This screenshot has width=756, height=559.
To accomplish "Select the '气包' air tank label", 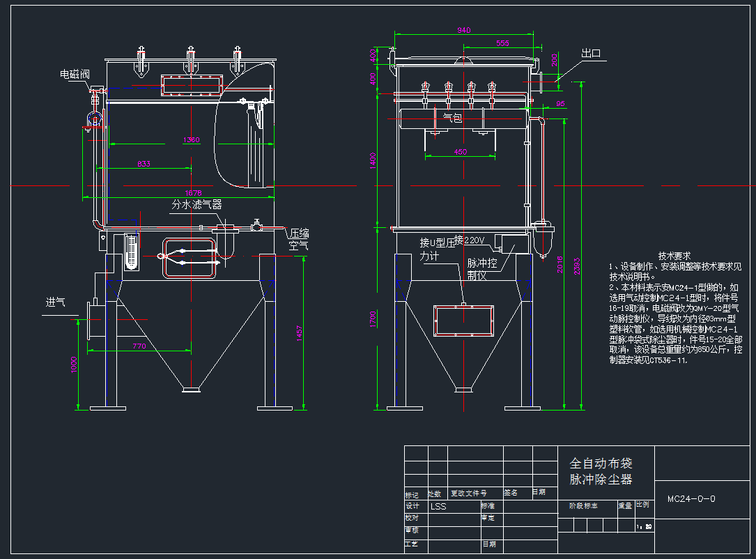I will click(452, 118).
